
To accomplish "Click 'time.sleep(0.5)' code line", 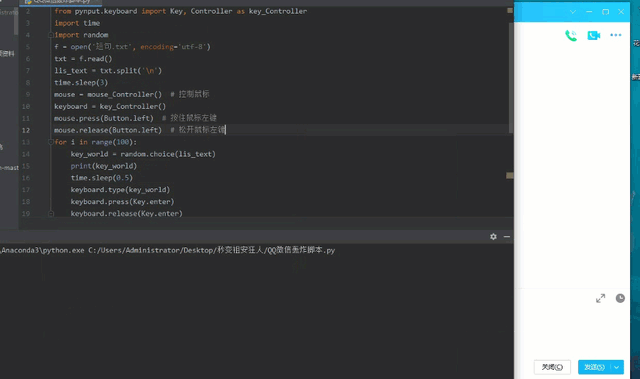I will click(x=102, y=178).
